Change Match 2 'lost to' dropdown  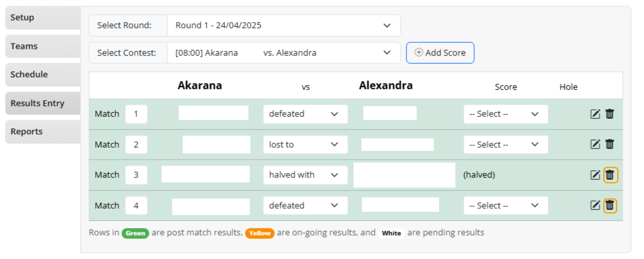305,145
